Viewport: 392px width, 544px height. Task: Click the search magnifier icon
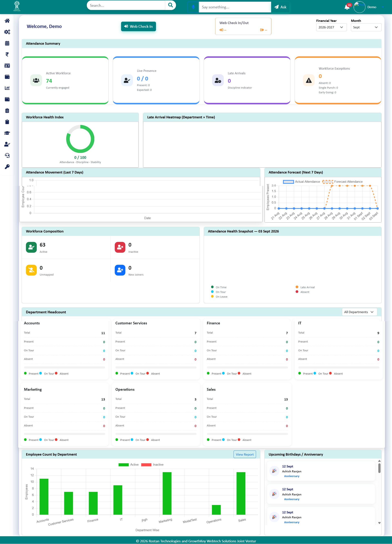point(170,5)
